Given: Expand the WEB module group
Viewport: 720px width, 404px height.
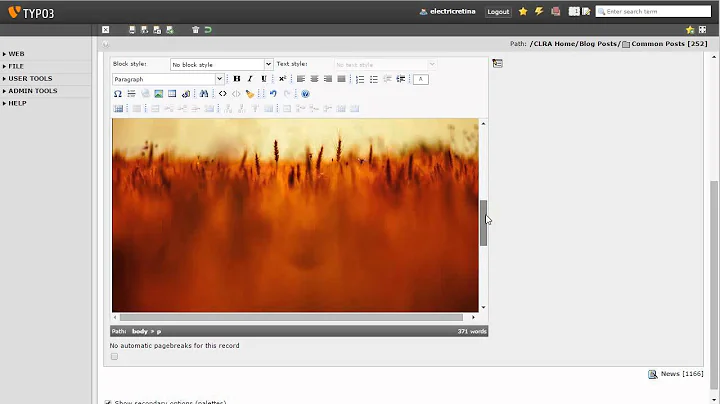Looking at the screenshot, I should click(16, 54).
